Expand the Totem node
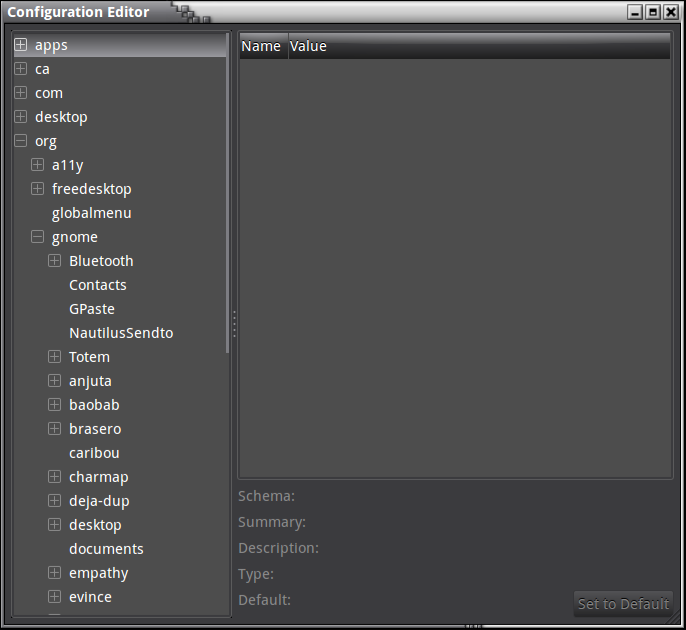 (x=54, y=357)
